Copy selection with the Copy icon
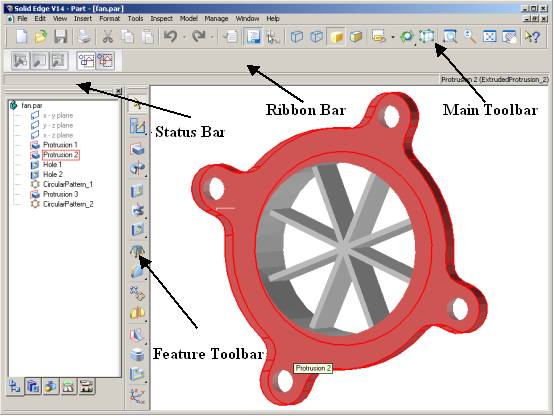The width and height of the screenshot is (554, 416). coord(128,36)
